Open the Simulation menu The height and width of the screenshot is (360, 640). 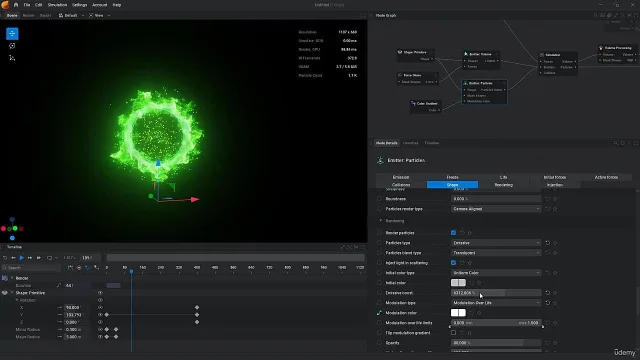(57, 5)
